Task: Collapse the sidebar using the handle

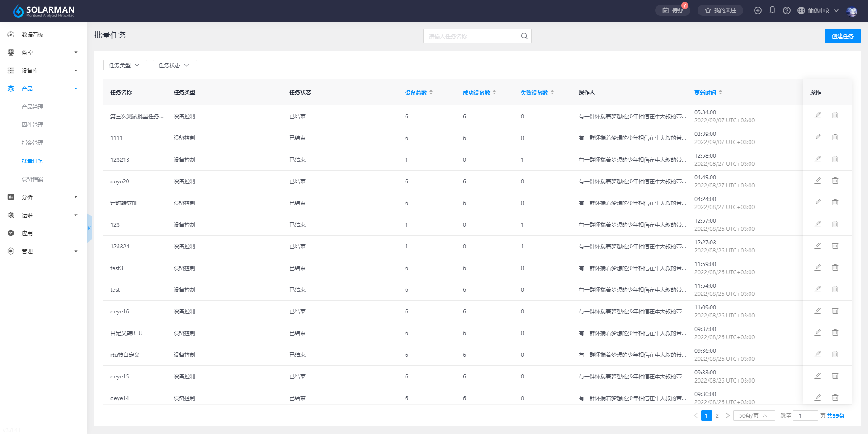Action: coord(90,228)
